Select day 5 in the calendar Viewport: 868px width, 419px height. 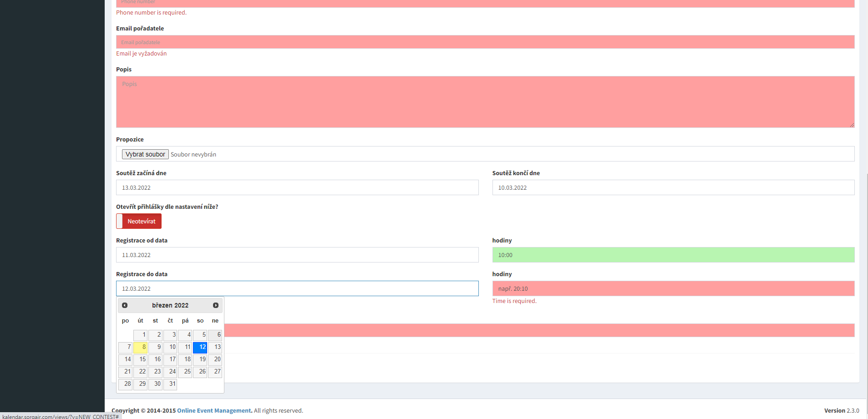click(x=200, y=335)
